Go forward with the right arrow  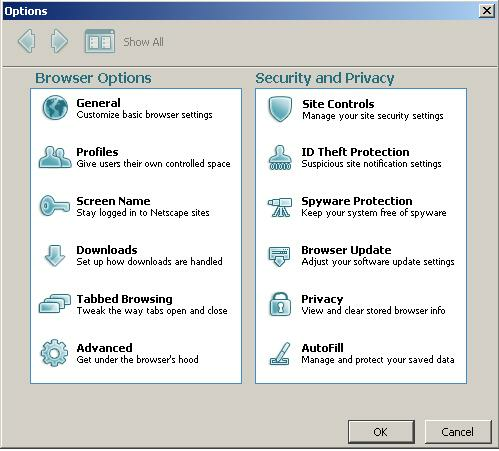pyautogui.click(x=59, y=41)
